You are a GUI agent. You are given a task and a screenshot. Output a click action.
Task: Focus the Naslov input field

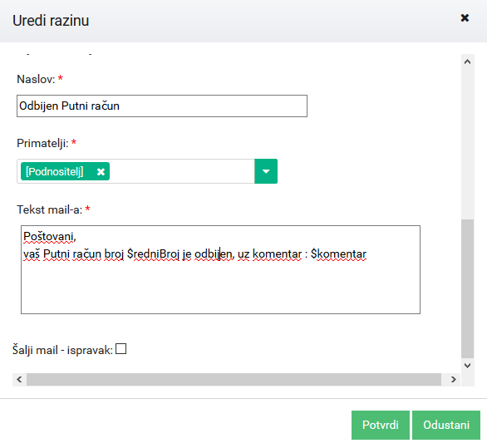pyautogui.click(x=162, y=106)
